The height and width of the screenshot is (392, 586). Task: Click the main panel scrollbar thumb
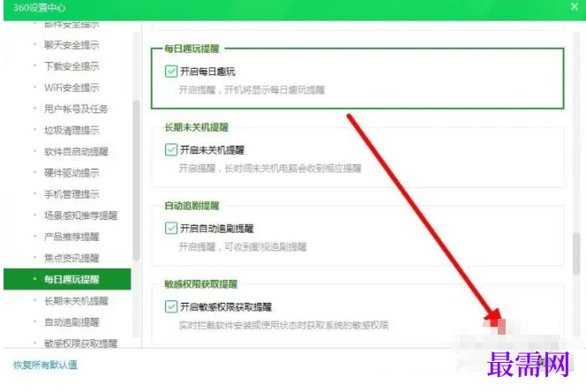(576, 253)
